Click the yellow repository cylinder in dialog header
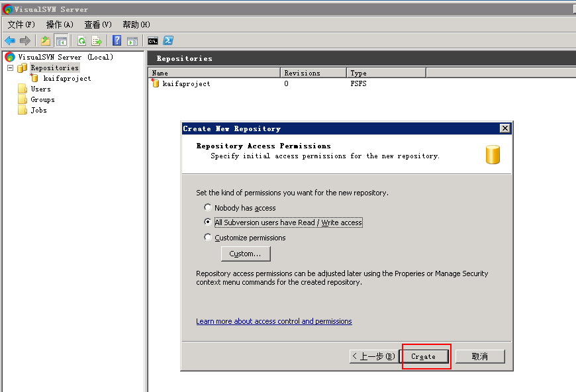Screen dimensions: 576x392 click(x=493, y=154)
